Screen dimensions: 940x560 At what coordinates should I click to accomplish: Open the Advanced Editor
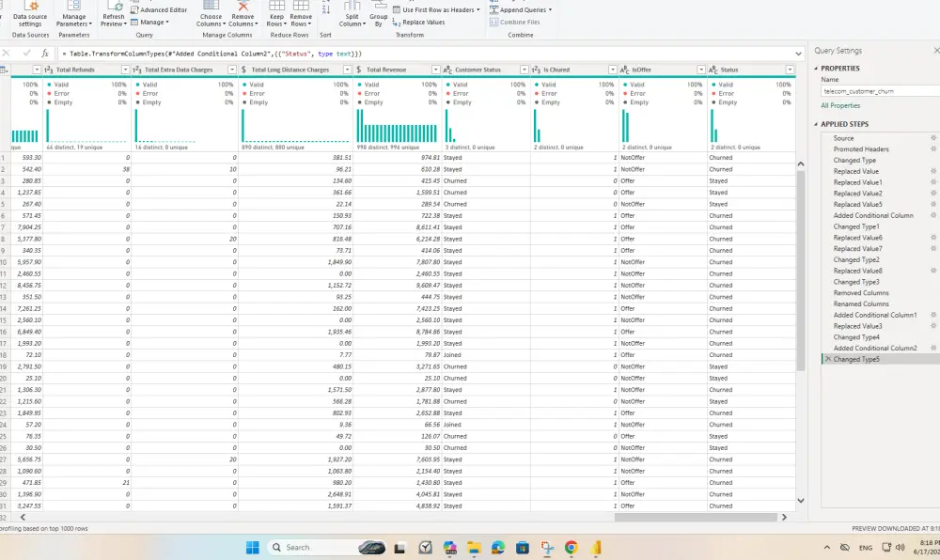pos(159,9)
